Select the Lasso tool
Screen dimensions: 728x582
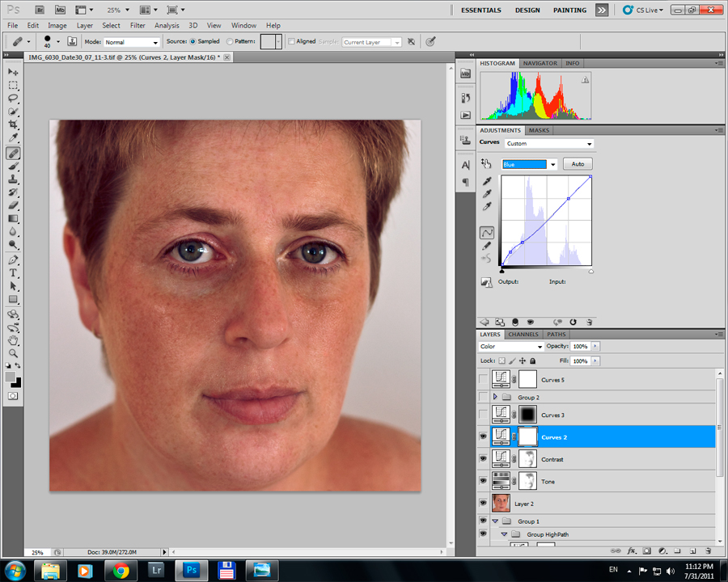13,98
